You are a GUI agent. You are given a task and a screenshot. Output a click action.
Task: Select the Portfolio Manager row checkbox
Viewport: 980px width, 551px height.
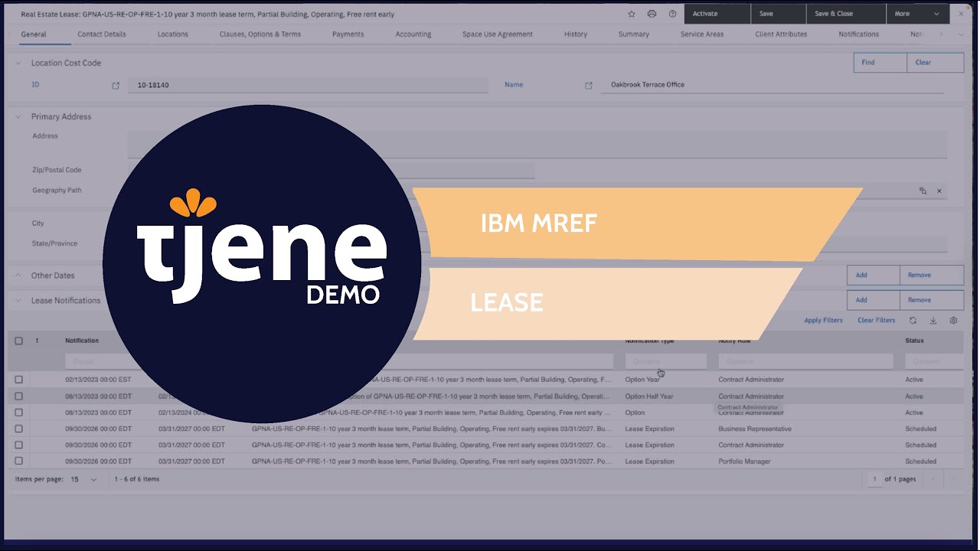19,461
